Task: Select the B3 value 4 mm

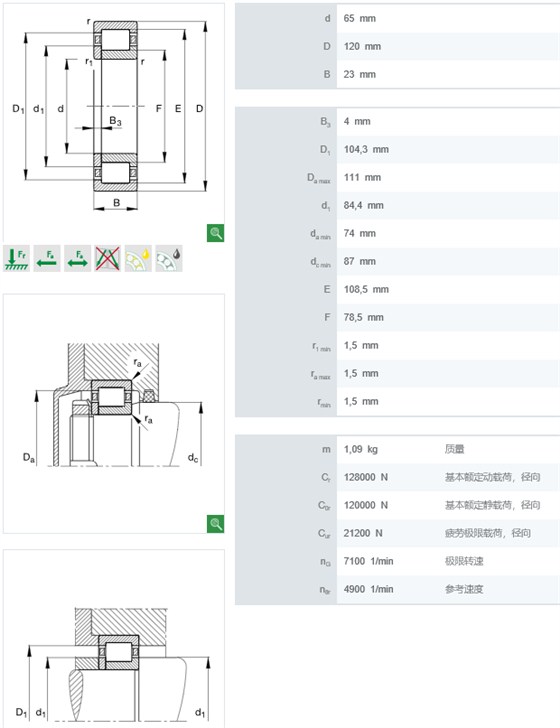Action: coord(357,122)
